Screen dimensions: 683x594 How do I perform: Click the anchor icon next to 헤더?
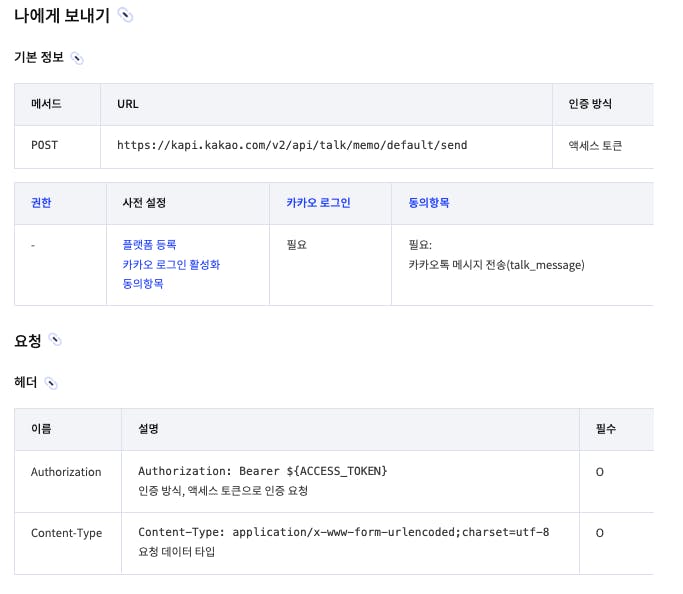(51, 383)
